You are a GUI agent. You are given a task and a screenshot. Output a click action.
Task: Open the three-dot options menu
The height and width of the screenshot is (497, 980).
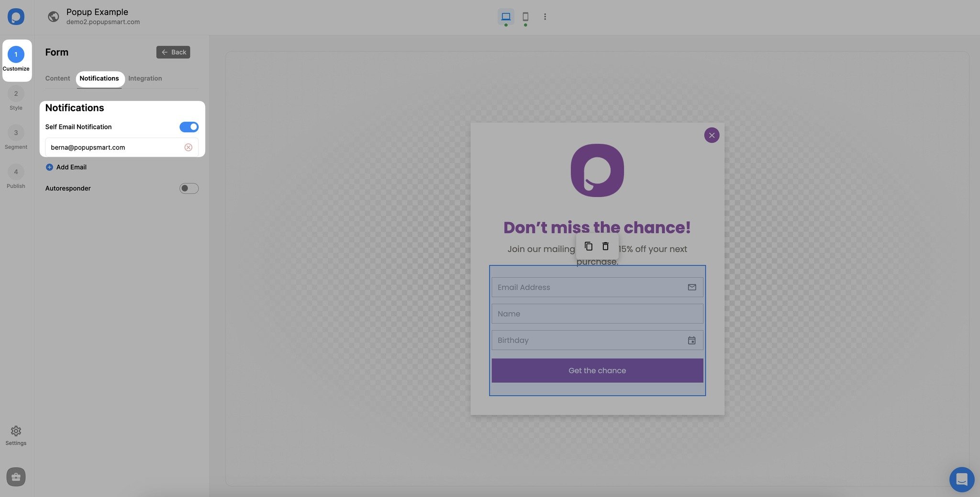(545, 16)
